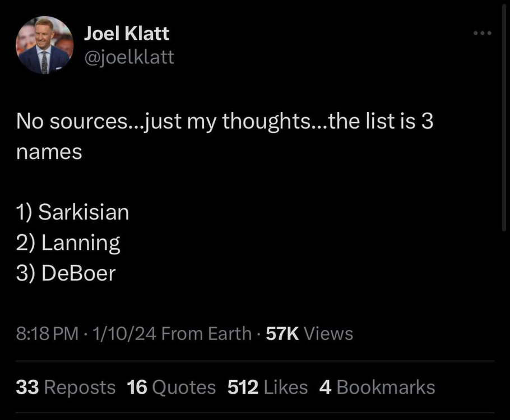510x420 pixels.
Task: Select the "From Earth" location label
Action: tap(206, 334)
